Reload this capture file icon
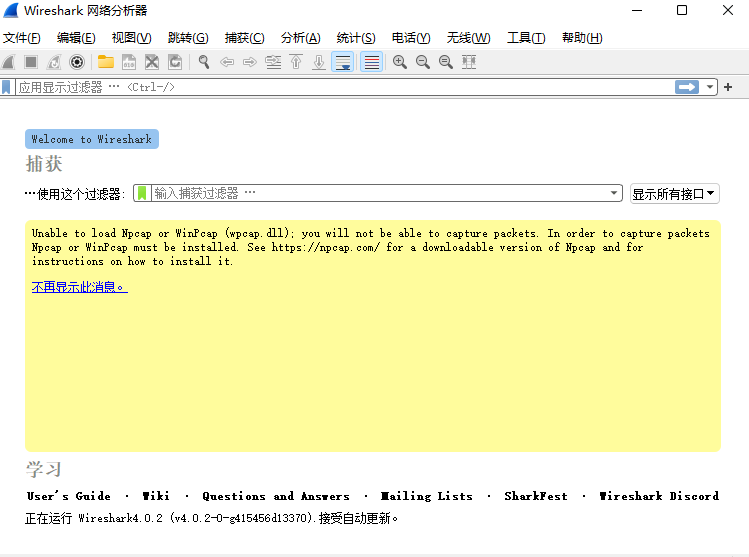Screen dimensions: 749x557 pyautogui.click(x=175, y=62)
